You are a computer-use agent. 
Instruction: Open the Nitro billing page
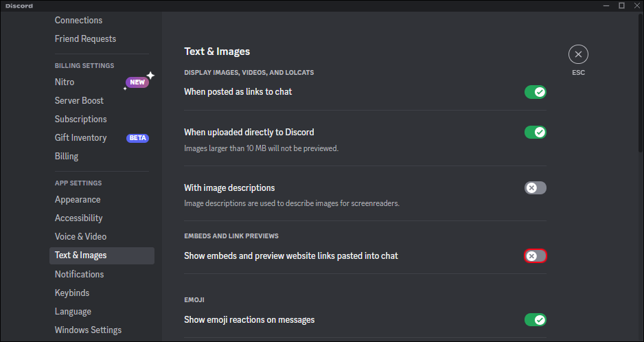click(65, 82)
